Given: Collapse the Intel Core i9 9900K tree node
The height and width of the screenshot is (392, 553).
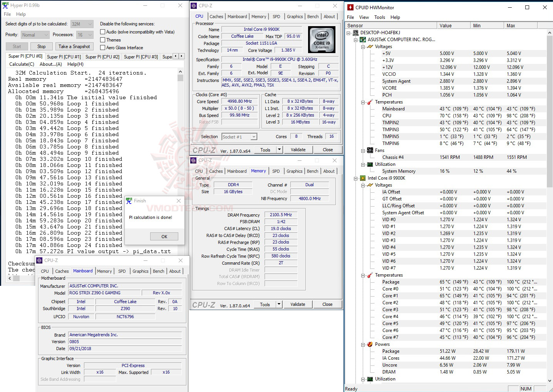Looking at the screenshot, I should coord(355,178).
